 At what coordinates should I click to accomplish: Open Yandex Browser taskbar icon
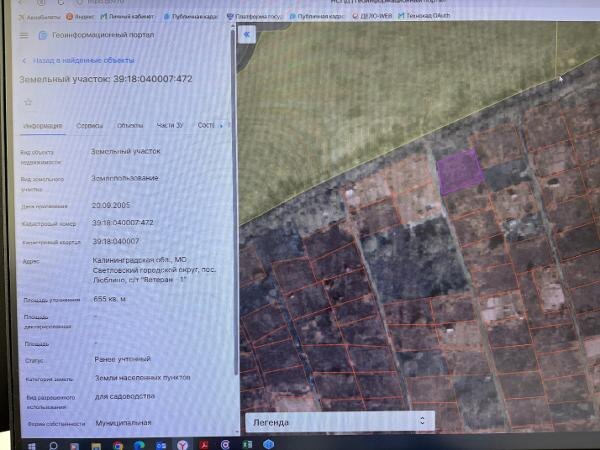pyautogui.click(x=183, y=445)
